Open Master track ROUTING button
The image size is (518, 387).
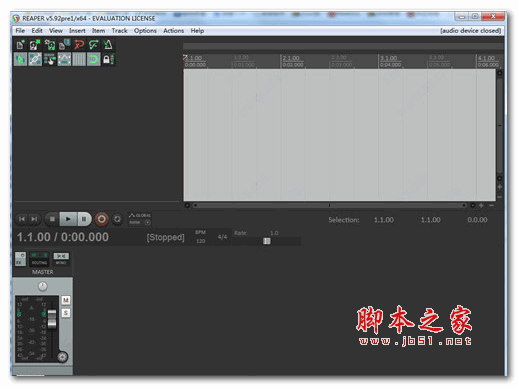39,259
